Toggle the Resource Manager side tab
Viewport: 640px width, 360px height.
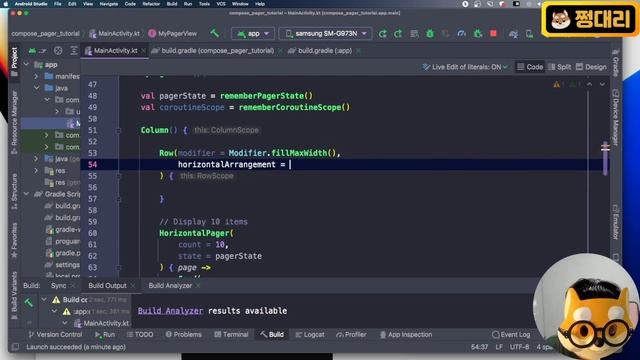(x=14, y=122)
